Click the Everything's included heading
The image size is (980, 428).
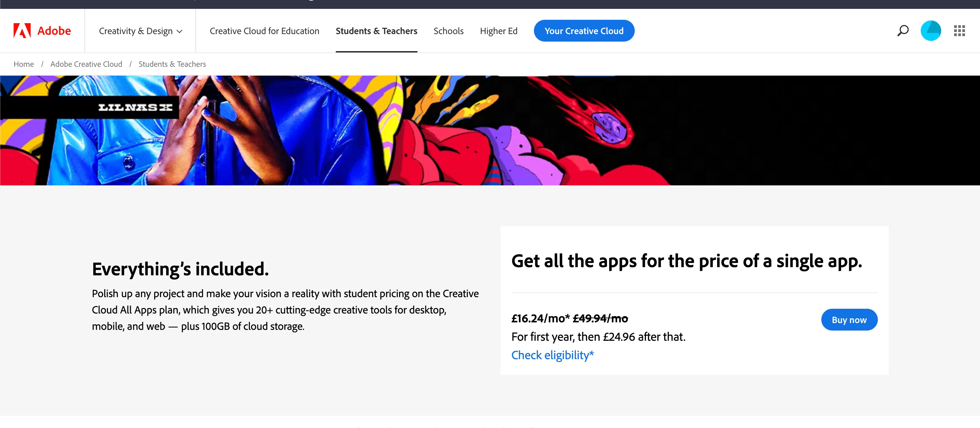(x=180, y=269)
